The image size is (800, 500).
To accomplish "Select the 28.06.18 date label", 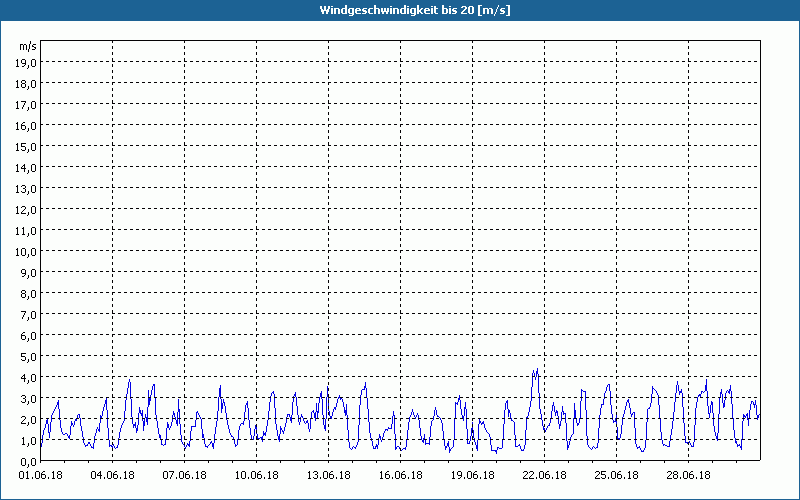I will click(688, 475).
